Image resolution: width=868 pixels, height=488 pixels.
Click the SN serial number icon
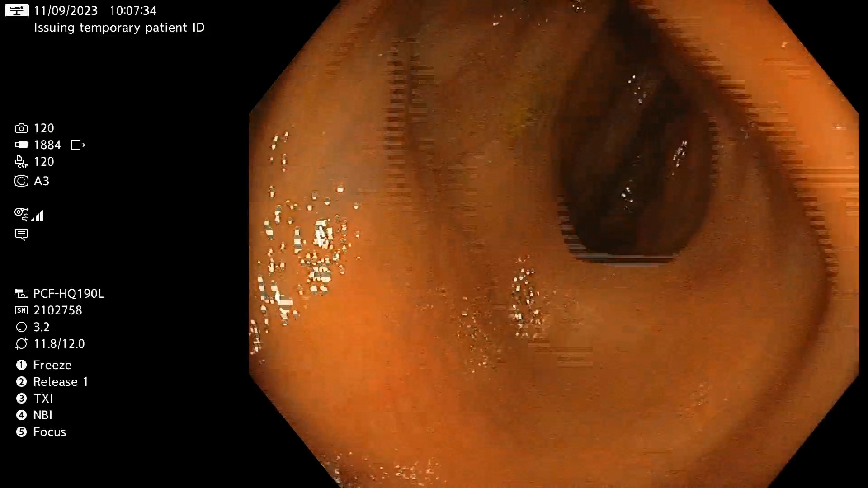point(21,310)
